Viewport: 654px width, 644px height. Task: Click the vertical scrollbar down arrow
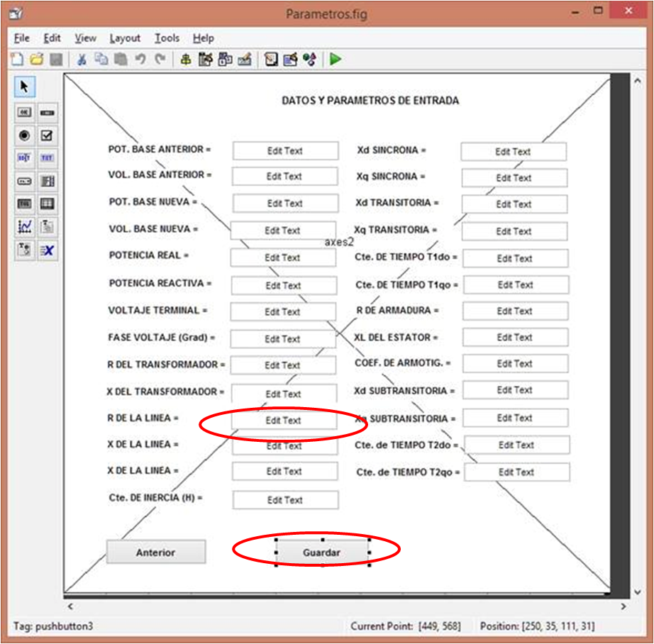(x=637, y=592)
